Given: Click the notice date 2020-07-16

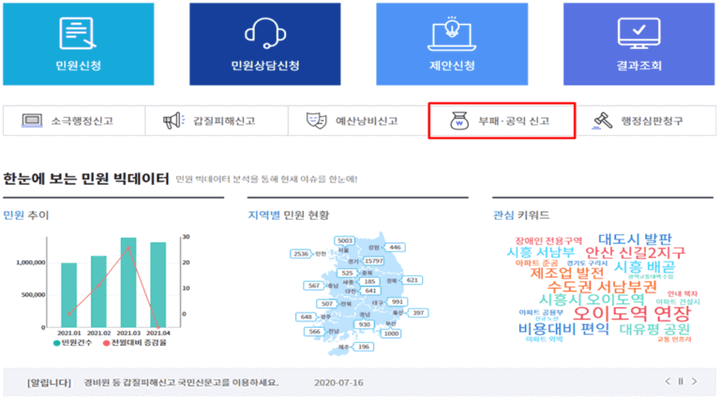Looking at the screenshot, I should click(x=338, y=383).
